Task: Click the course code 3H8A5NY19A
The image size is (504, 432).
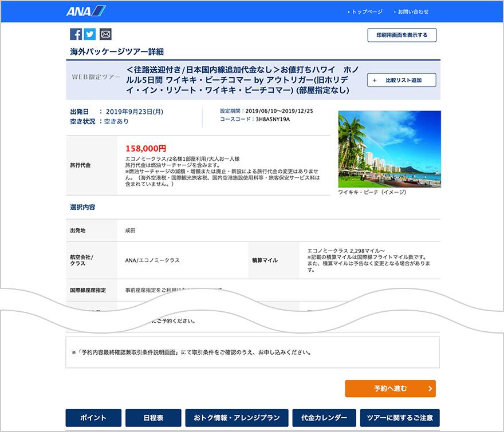Action: [273, 120]
